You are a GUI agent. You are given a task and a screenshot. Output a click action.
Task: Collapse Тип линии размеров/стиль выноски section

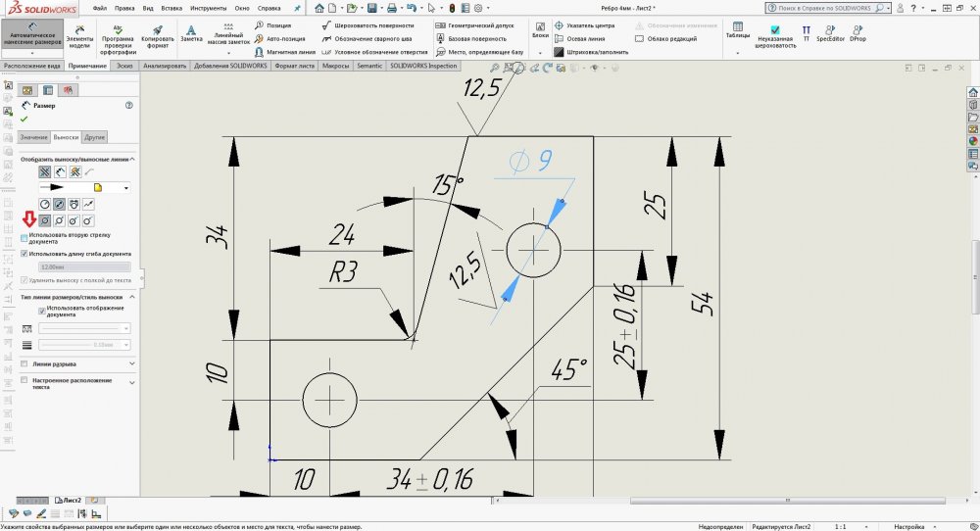[x=132, y=298]
